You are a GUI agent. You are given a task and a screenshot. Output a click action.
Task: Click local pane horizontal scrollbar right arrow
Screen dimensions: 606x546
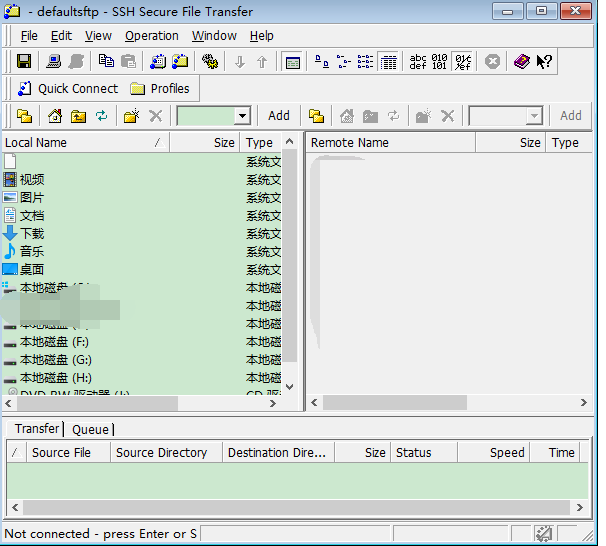pos(273,403)
